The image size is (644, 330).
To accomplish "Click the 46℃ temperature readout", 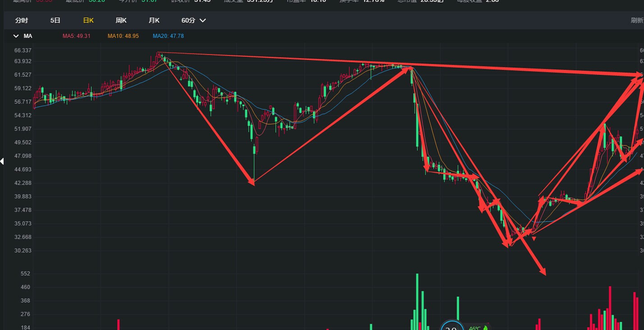I will pos(475,328).
